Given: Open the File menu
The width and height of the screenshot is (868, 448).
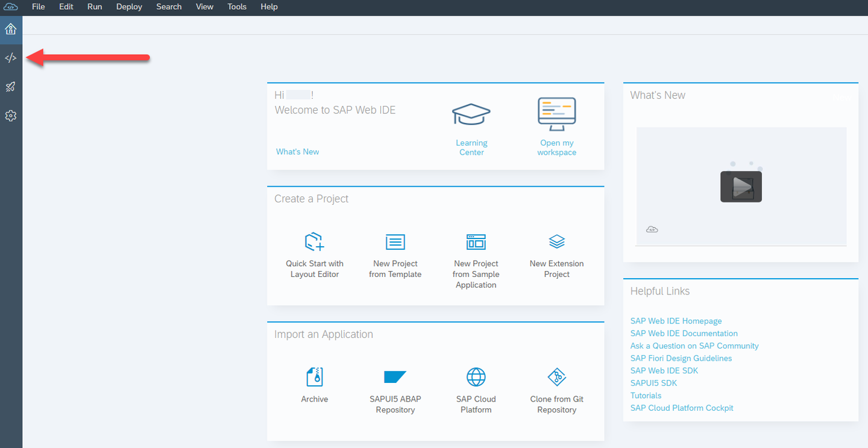Looking at the screenshot, I should click(x=38, y=7).
